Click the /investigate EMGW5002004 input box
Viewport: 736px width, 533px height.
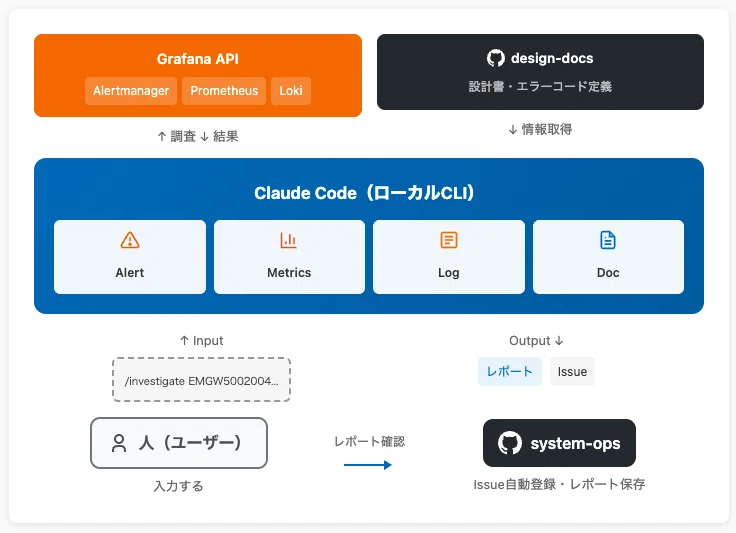[x=201, y=381]
